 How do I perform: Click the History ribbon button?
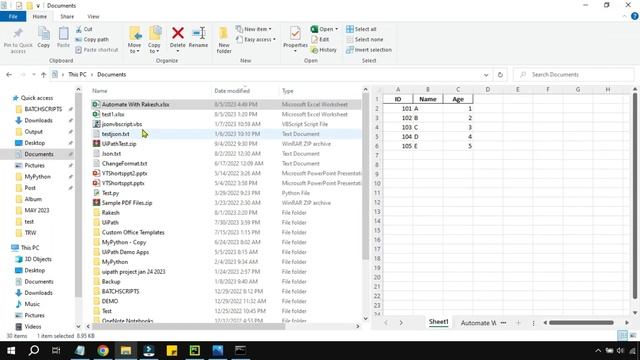pos(324,50)
